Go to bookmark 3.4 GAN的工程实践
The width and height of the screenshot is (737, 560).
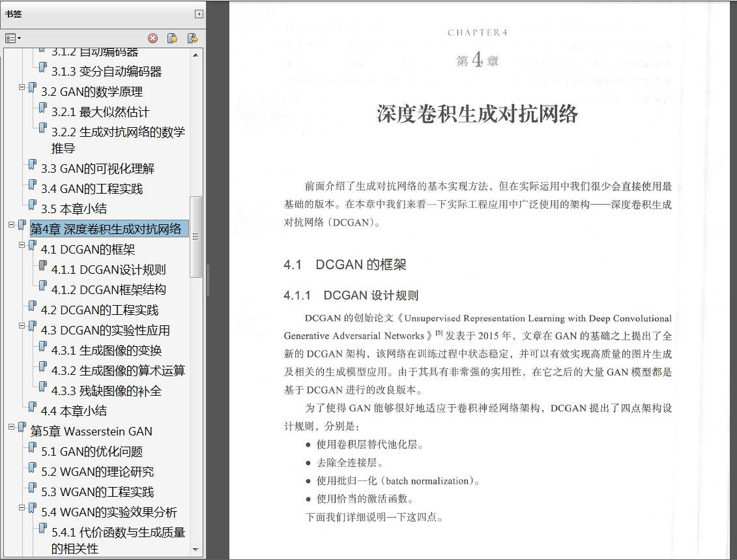click(x=92, y=188)
